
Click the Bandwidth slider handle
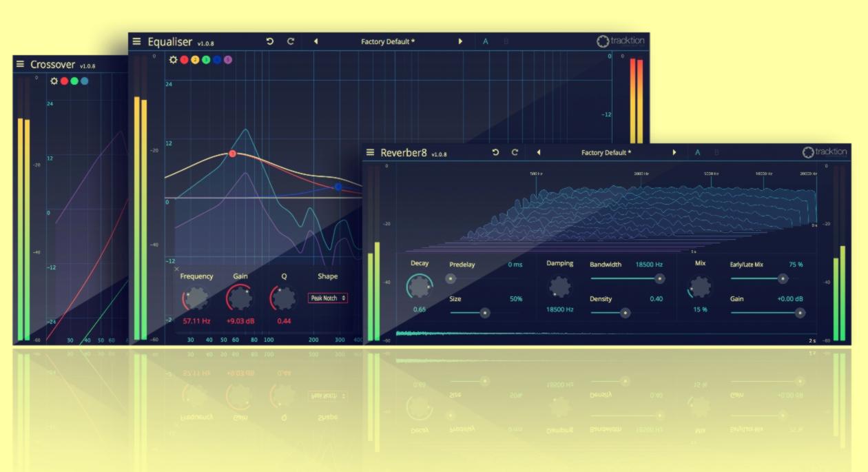660,278
